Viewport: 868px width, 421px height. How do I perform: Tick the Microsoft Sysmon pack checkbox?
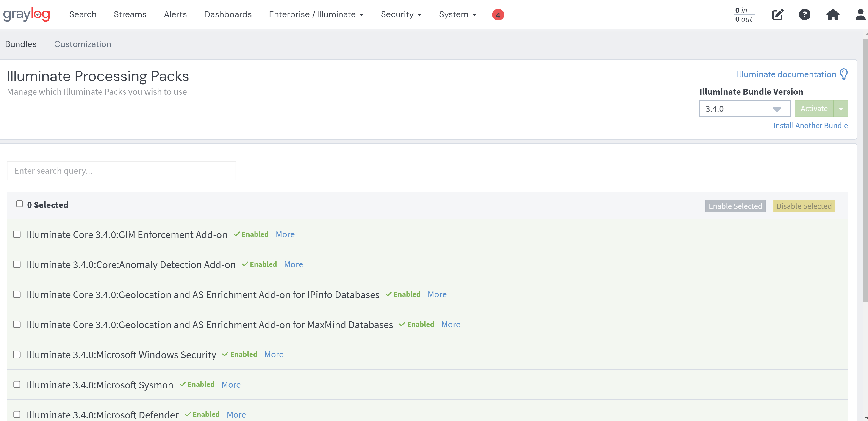(17, 384)
